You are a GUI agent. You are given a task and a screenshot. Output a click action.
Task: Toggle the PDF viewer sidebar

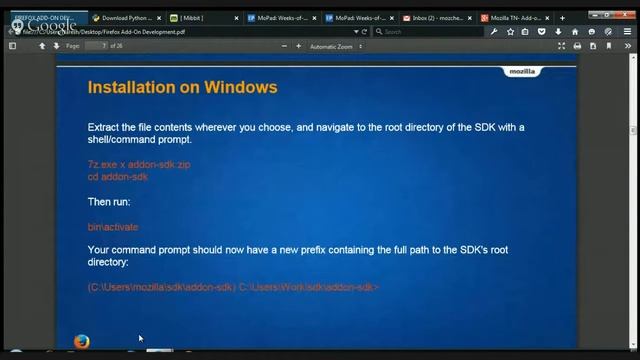coord(13,46)
